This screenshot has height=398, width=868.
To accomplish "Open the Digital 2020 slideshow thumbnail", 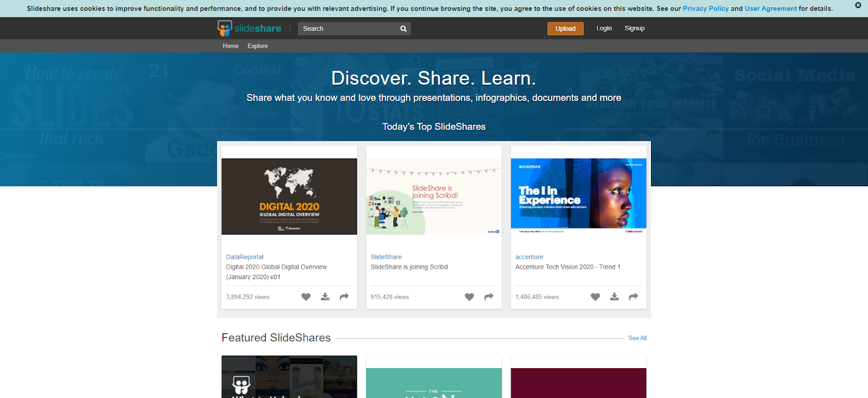I will (289, 197).
